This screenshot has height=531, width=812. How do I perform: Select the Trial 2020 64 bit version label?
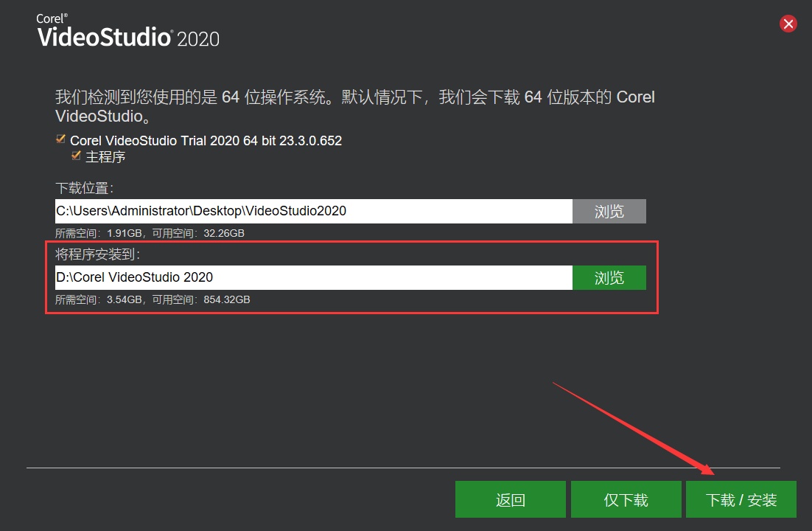coord(206,140)
